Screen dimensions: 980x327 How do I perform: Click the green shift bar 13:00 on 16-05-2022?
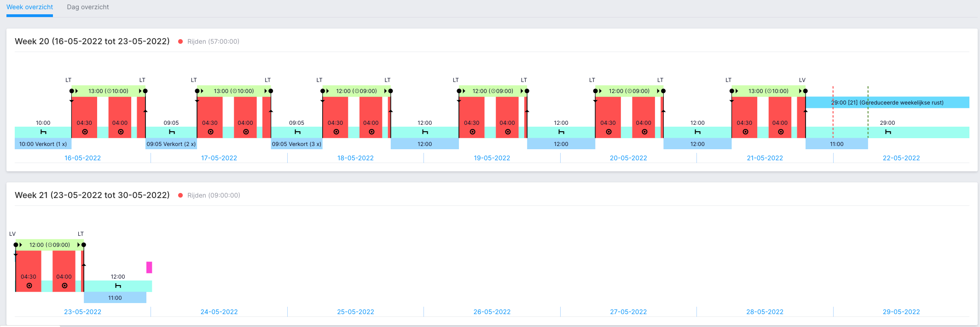click(x=108, y=91)
